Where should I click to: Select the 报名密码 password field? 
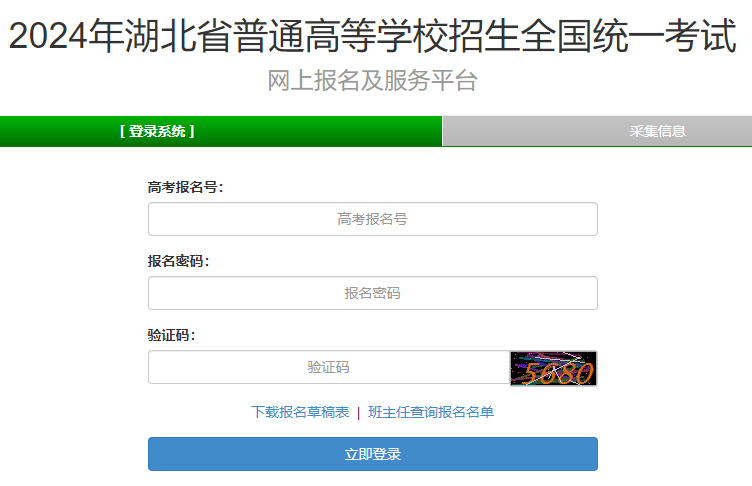pyautogui.click(x=373, y=293)
